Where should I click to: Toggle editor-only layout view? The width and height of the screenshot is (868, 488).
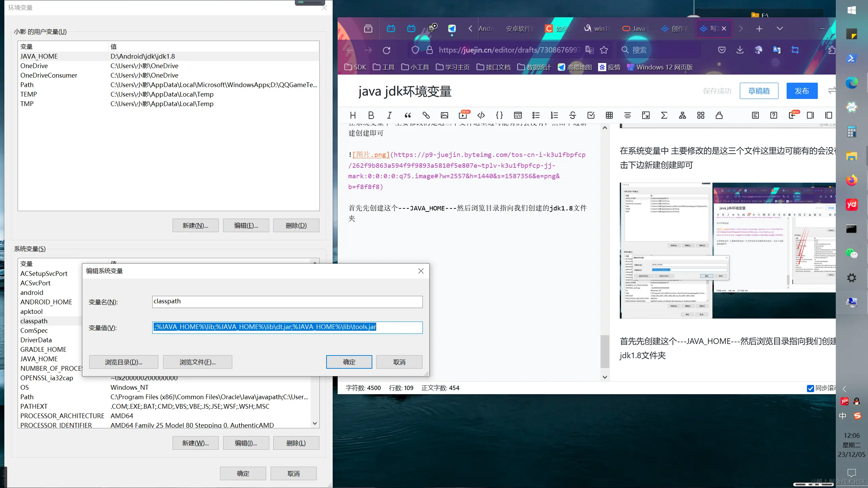click(811, 115)
